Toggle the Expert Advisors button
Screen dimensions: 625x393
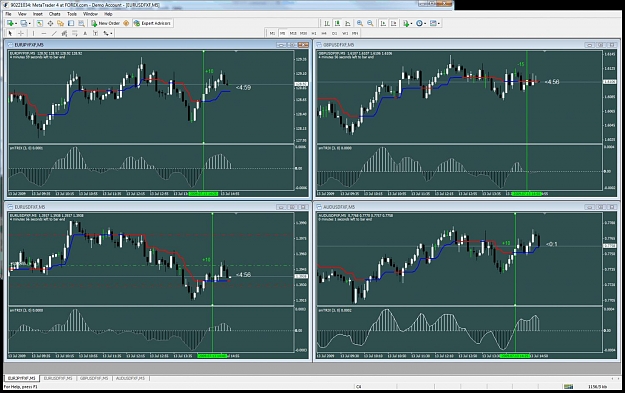(x=152, y=23)
